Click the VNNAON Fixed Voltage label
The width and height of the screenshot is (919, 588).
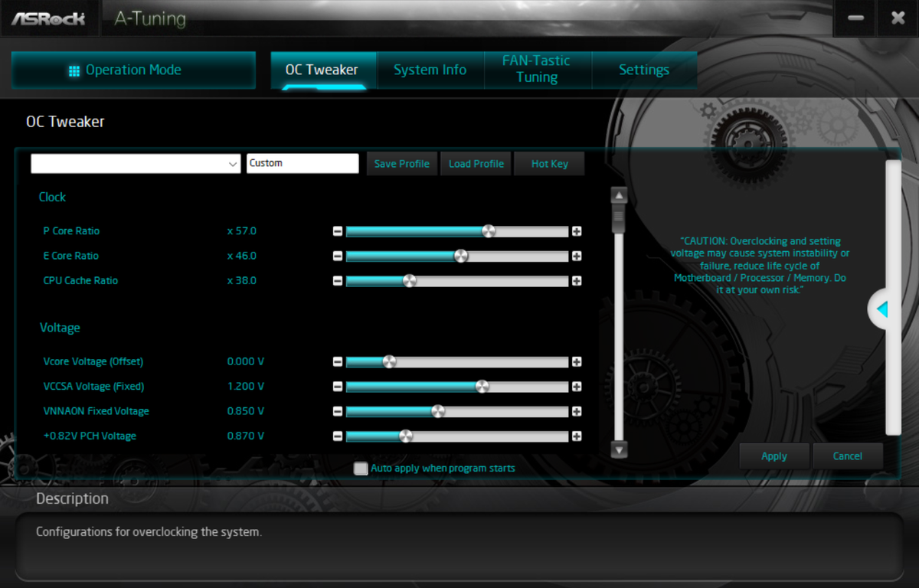coord(96,411)
